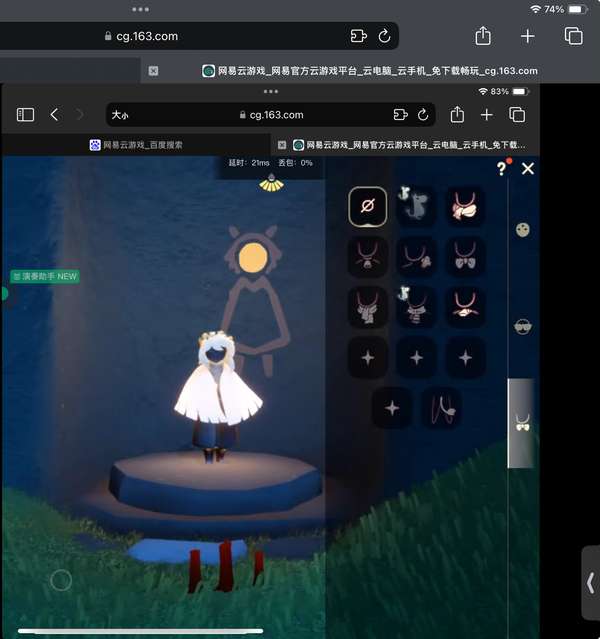Open the 演奏助手 NEW assistant button
This screenshot has height=639, width=600.
click(45, 276)
